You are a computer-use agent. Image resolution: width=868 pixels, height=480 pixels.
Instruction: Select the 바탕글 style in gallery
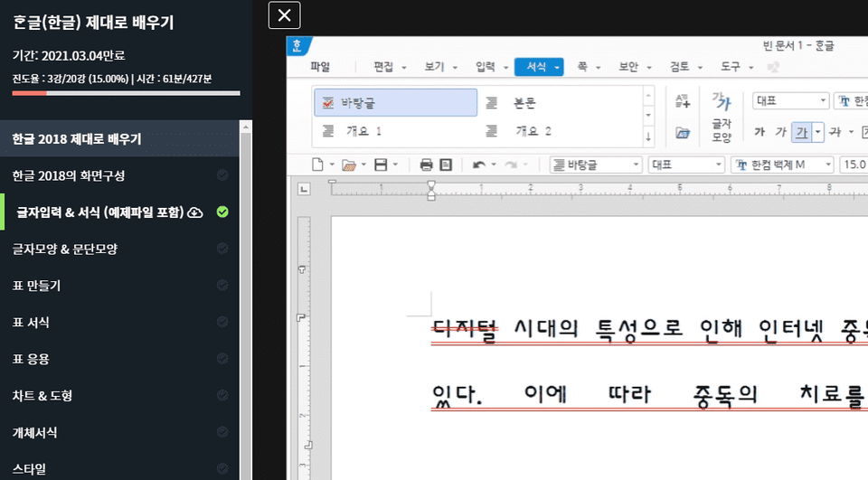click(x=395, y=102)
